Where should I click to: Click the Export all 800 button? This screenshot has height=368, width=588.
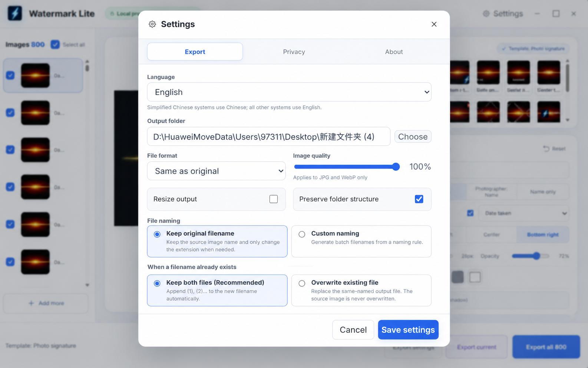pyautogui.click(x=546, y=347)
